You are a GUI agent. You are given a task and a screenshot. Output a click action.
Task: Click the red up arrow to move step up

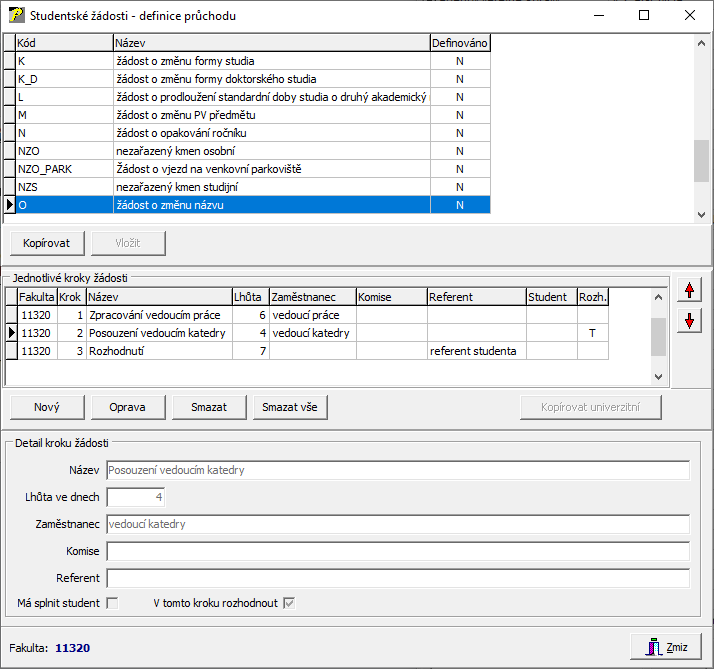click(x=688, y=290)
